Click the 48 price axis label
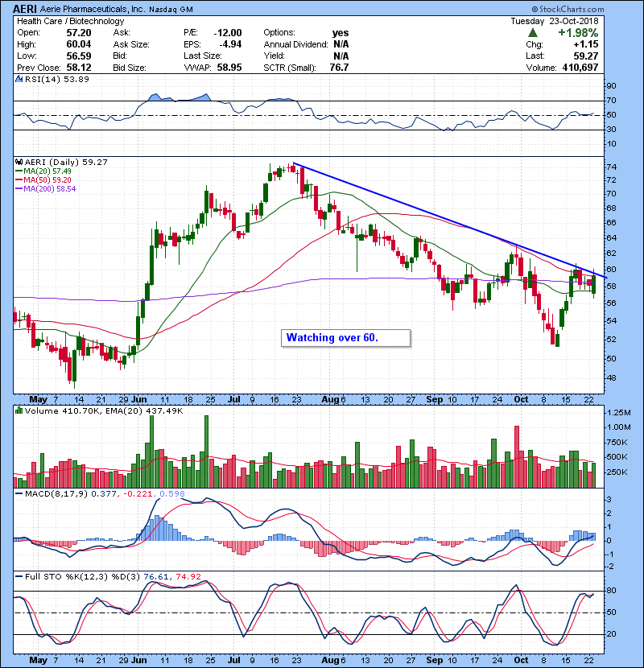Screen dimensions: 644x668 point(611,378)
